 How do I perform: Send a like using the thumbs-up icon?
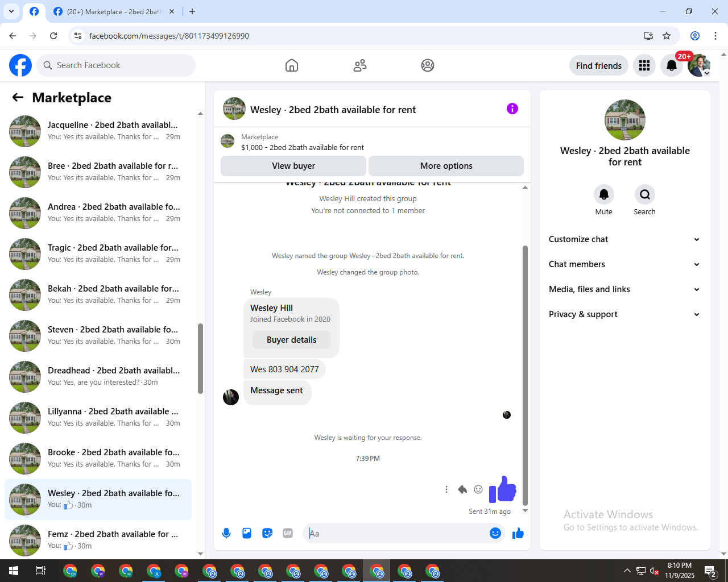coord(518,533)
